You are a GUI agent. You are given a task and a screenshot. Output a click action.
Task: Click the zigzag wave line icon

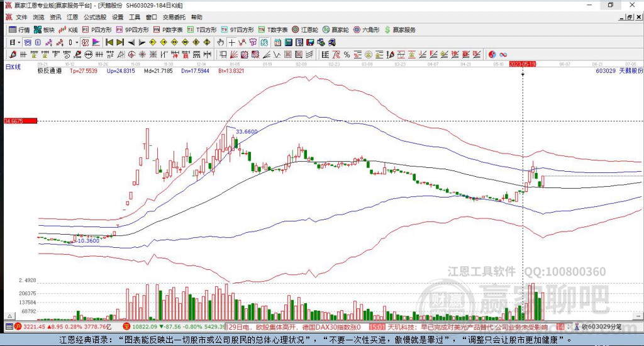coord(277,54)
